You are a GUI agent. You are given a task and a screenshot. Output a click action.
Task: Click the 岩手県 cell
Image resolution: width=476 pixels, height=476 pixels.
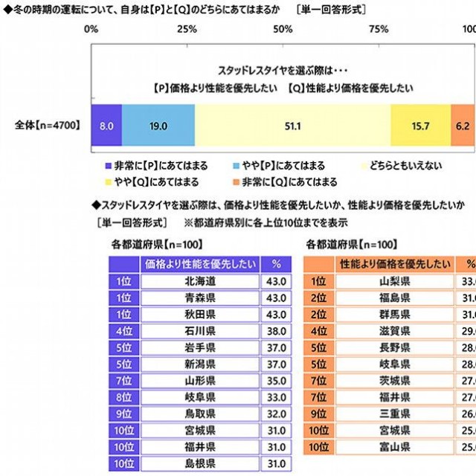click(200, 347)
